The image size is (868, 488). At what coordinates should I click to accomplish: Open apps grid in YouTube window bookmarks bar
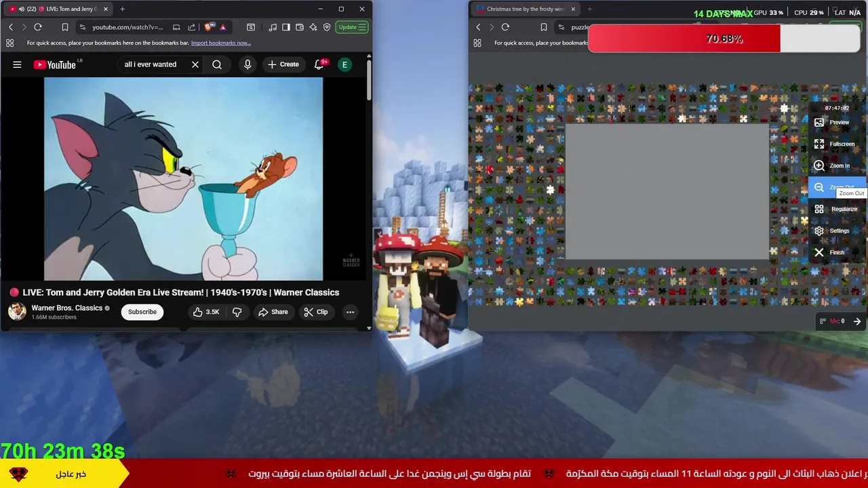pyautogui.click(x=9, y=43)
